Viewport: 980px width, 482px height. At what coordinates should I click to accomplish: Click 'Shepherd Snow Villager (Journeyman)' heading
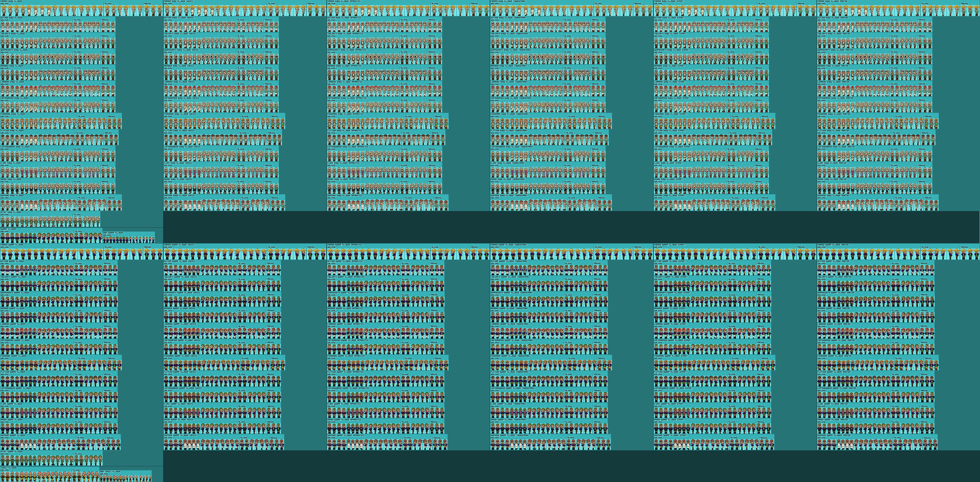(x=509, y=196)
